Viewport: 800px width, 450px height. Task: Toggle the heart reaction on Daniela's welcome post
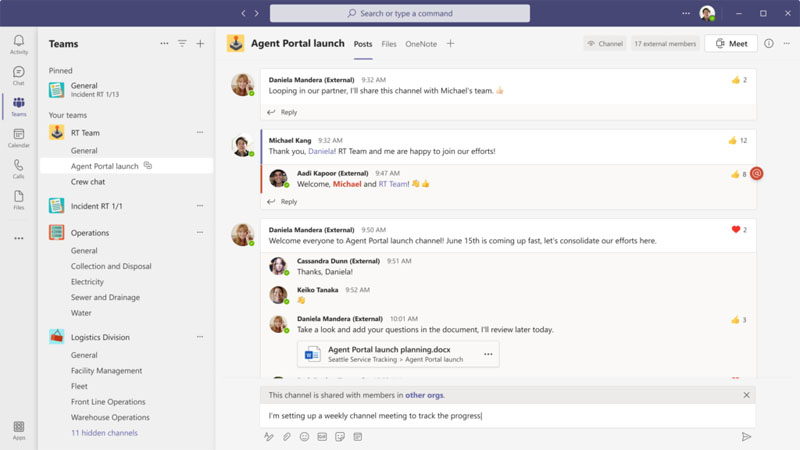[x=737, y=230]
